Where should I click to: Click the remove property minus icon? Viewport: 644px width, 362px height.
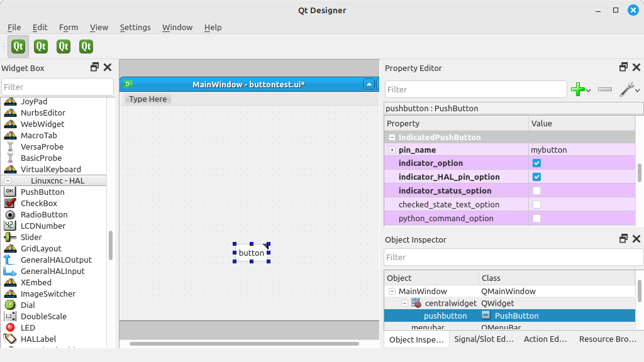[605, 89]
